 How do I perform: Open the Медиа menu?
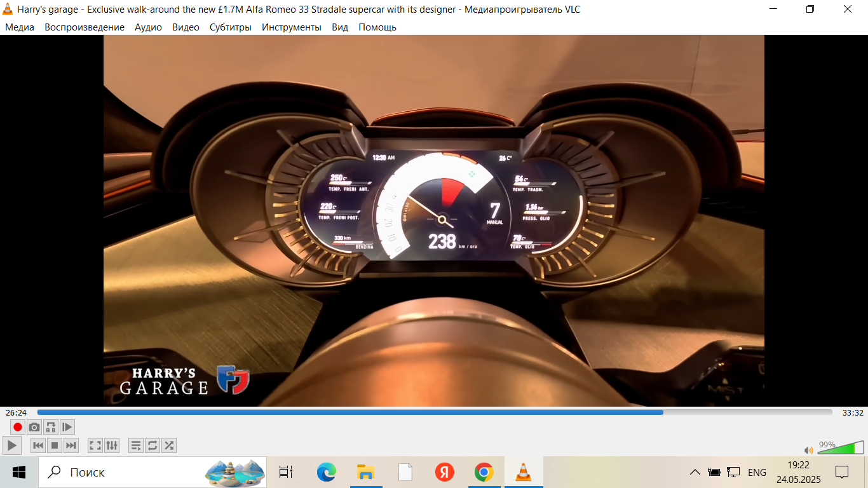(x=20, y=27)
